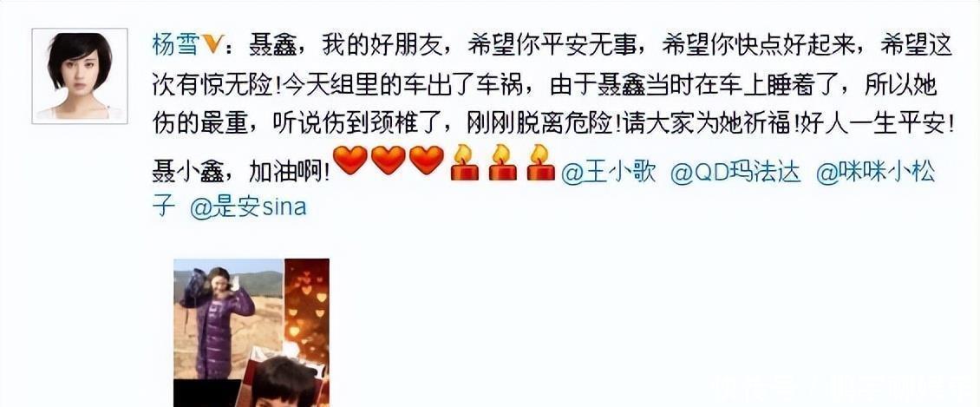
Task: Click the third red heart emoji
Action: 427,160
